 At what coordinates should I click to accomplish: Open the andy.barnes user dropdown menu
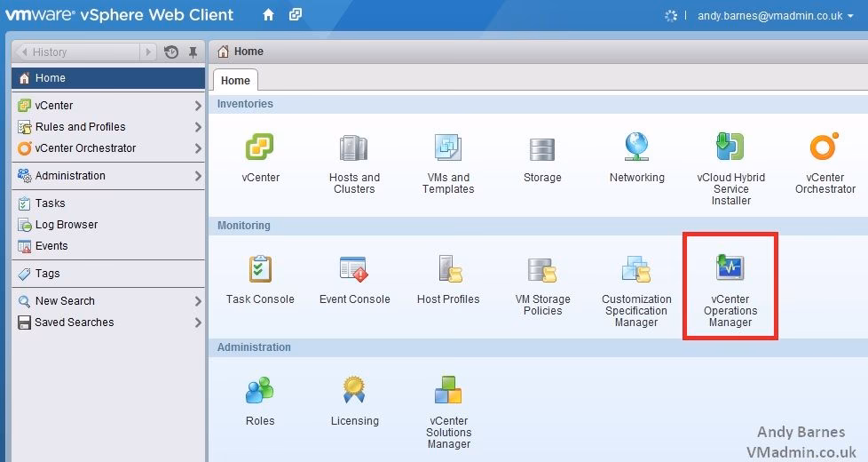pos(776,15)
